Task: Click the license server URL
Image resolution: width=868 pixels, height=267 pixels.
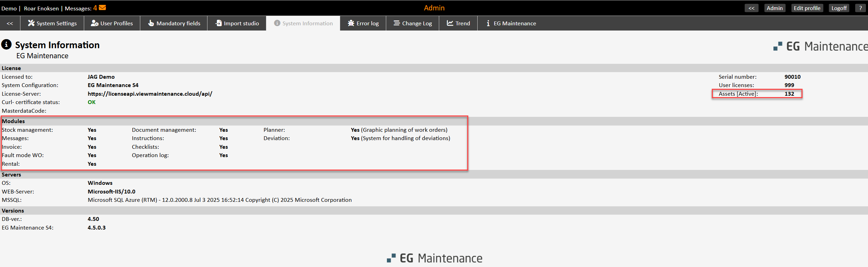Action: pyautogui.click(x=150, y=94)
